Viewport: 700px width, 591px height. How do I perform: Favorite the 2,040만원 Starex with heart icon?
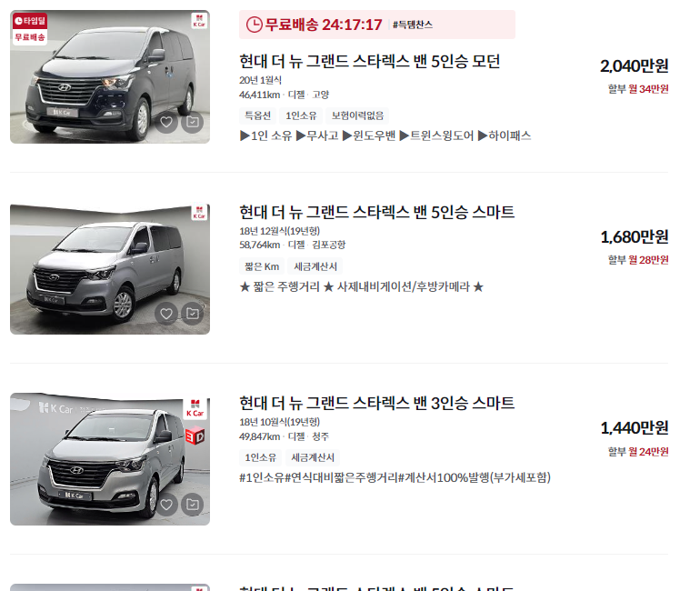[166, 122]
